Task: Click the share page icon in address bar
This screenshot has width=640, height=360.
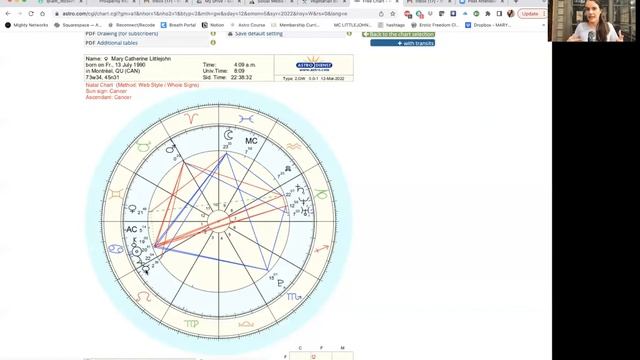Action: (381, 14)
